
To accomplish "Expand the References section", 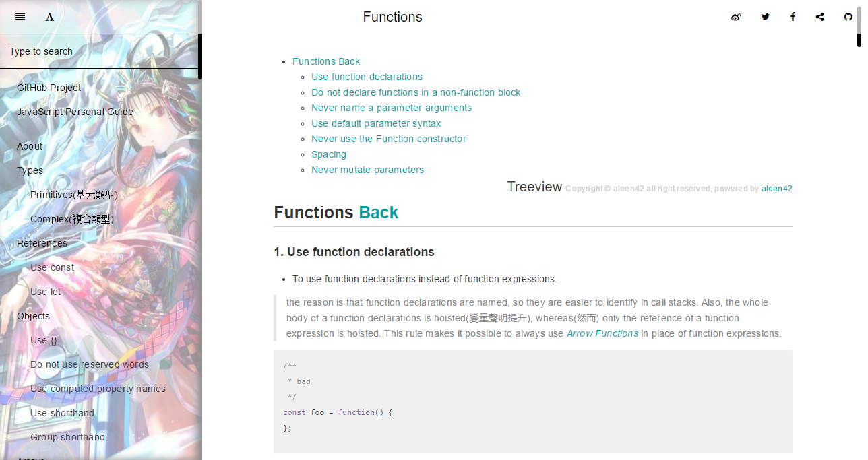I will click(x=42, y=243).
